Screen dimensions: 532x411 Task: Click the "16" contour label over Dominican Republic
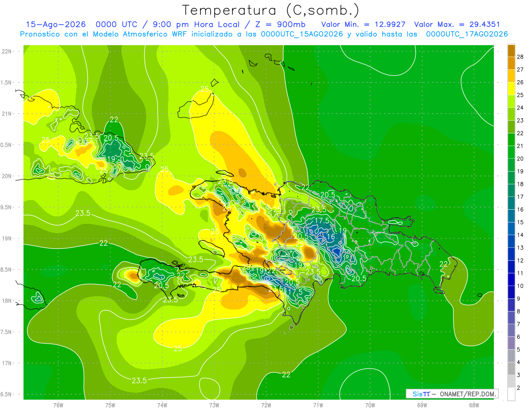click(331, 237)
